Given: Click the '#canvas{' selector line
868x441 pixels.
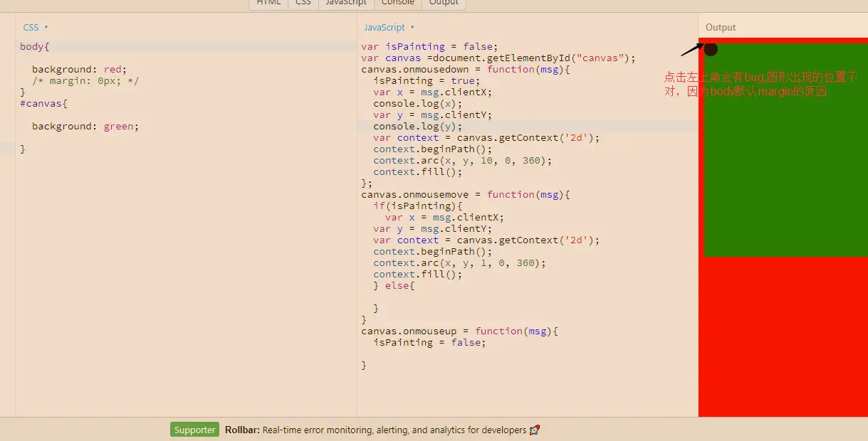Looking at the screenshot, I should [43, 103].
